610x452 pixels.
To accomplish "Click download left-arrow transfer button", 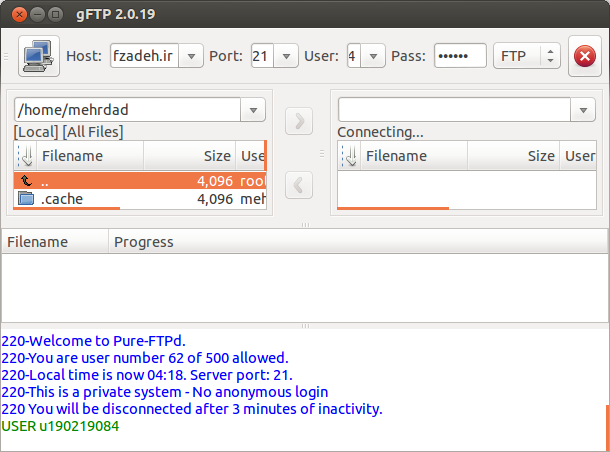I will click(299, 185).
